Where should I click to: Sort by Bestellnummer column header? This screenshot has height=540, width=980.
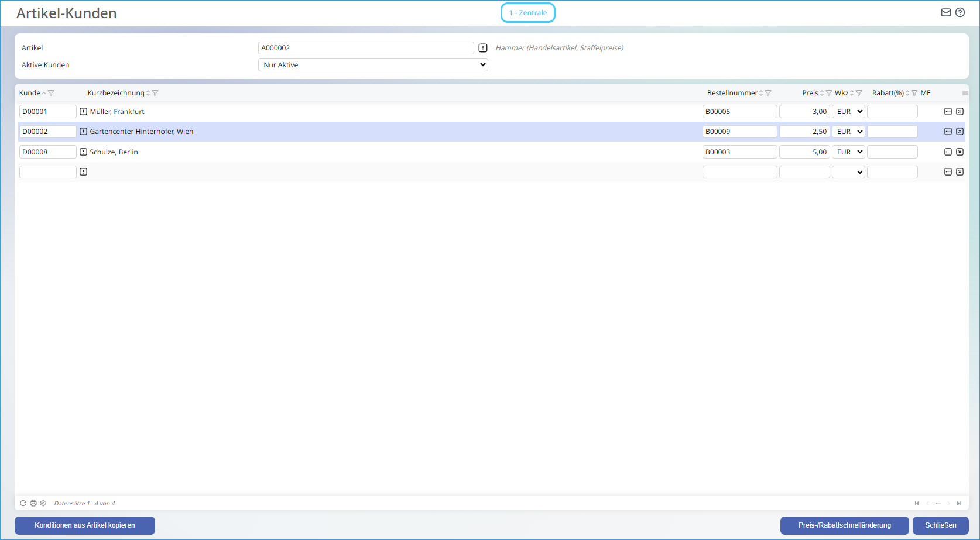pyautogui.click(x=732, y=93)
